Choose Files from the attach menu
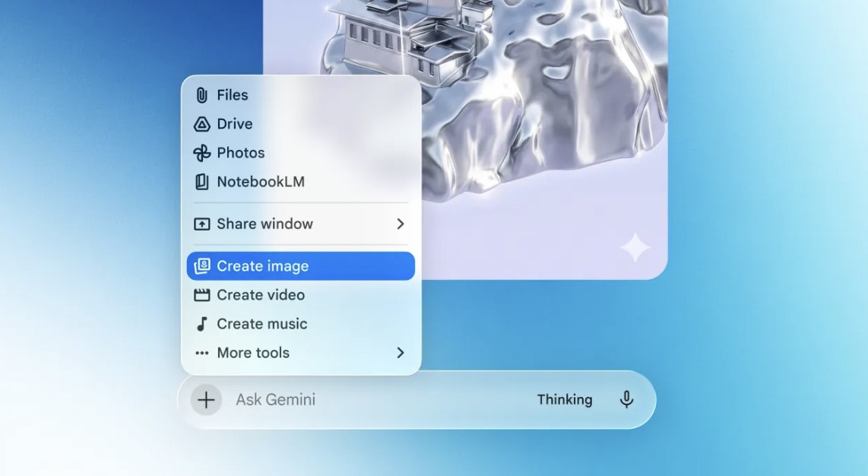This screenshot has width=868, height=476. (300, 95)
